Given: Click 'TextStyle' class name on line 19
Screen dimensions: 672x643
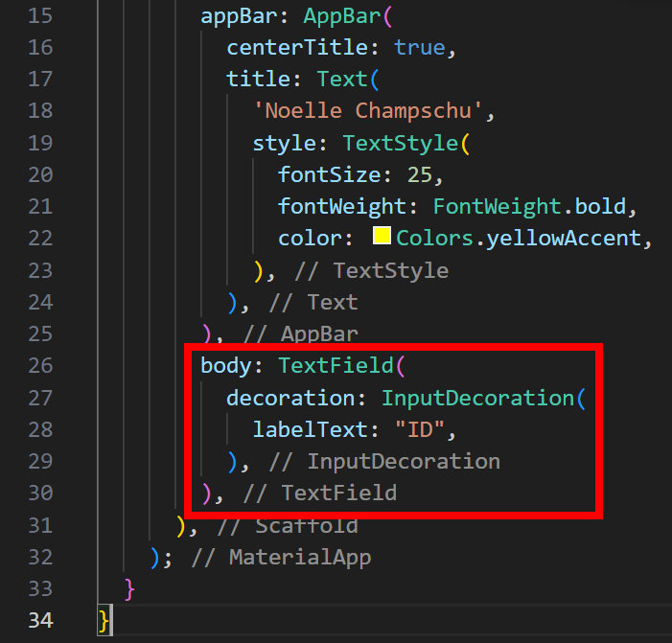Looking at the screenshot, I should [401, 144].
